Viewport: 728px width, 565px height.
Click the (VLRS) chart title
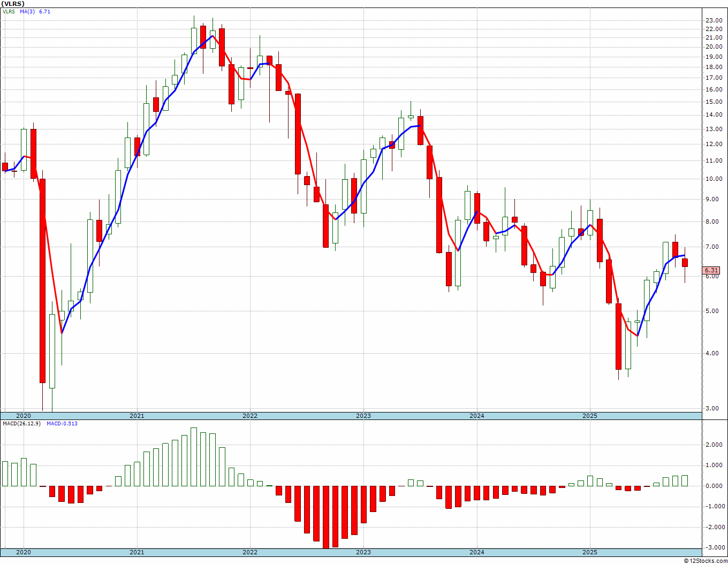tap(13, 4)
